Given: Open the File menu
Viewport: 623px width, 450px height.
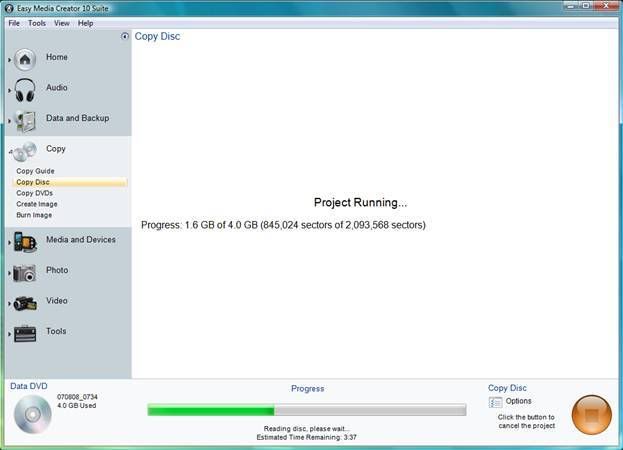Looking at the screenshot, I should [x=14, y=23].
